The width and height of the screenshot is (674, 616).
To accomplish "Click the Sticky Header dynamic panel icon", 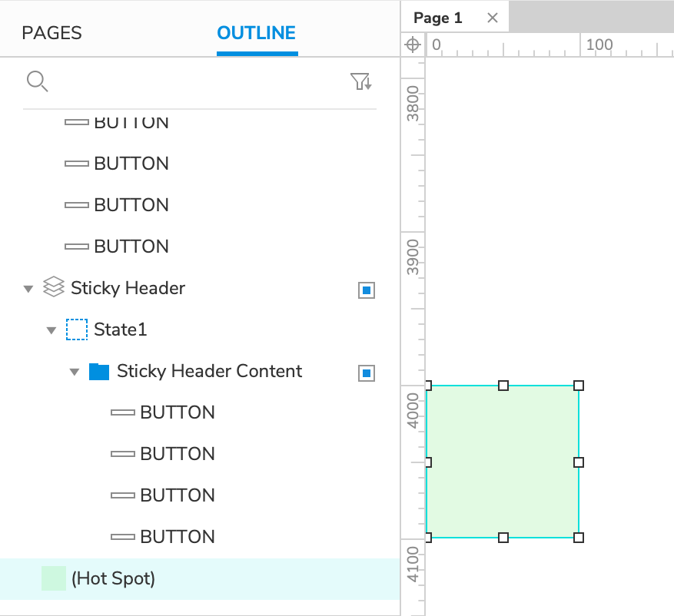I will coord(53,288).
